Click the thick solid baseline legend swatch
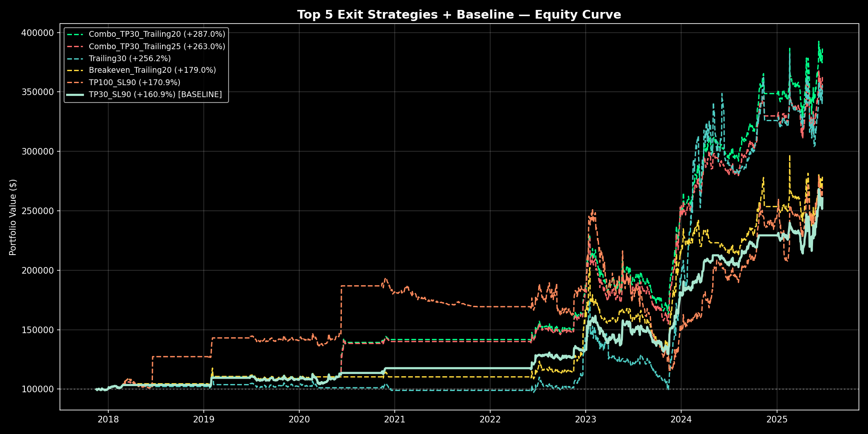Screen dimensions: 868x434 tap(75, 95)
